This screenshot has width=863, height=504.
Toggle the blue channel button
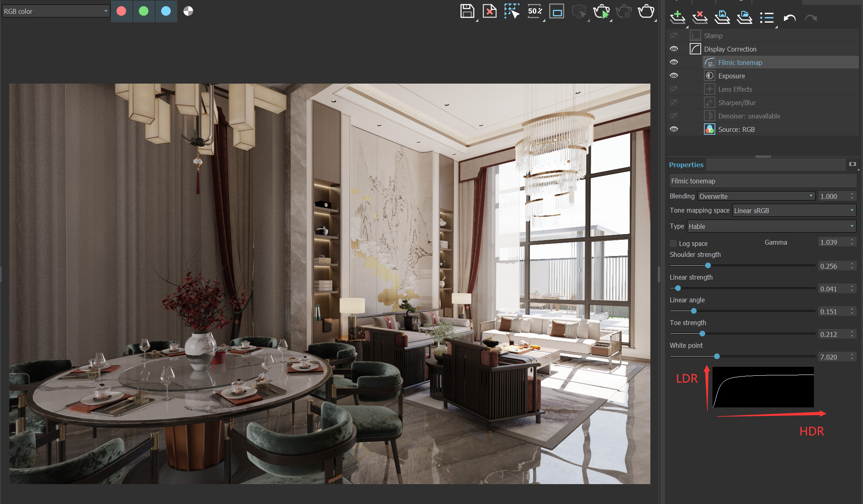point(166,11)
